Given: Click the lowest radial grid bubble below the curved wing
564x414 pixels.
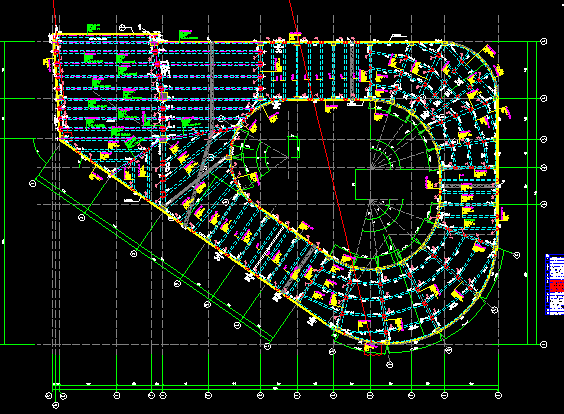Looking at the screenshot, I should point(390,365).
